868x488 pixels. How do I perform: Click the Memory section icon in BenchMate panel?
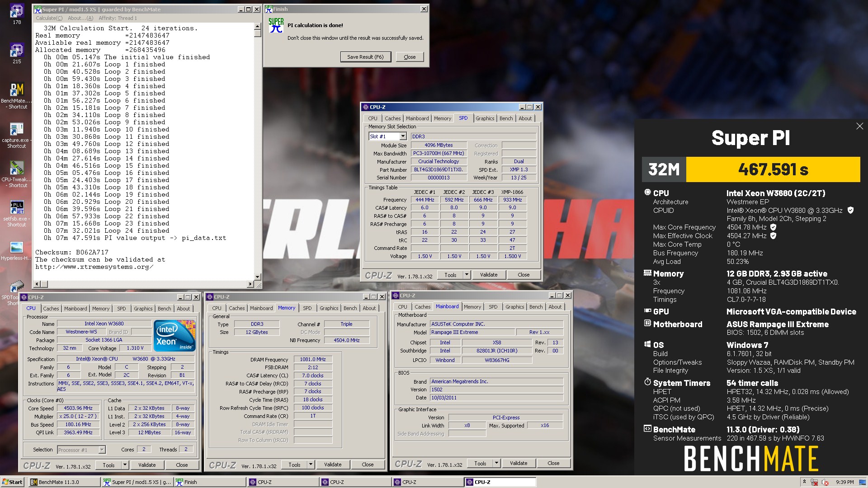tap(647, 273)
